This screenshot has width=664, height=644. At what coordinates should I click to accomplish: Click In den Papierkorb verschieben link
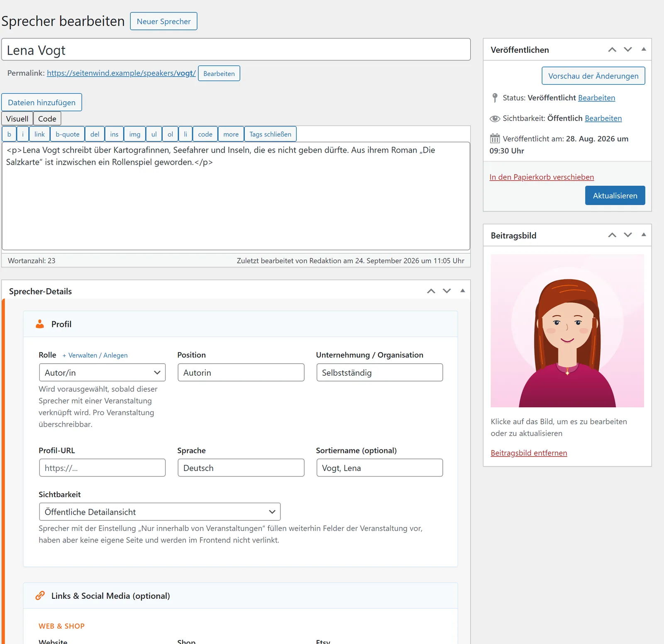click(542, 177)
